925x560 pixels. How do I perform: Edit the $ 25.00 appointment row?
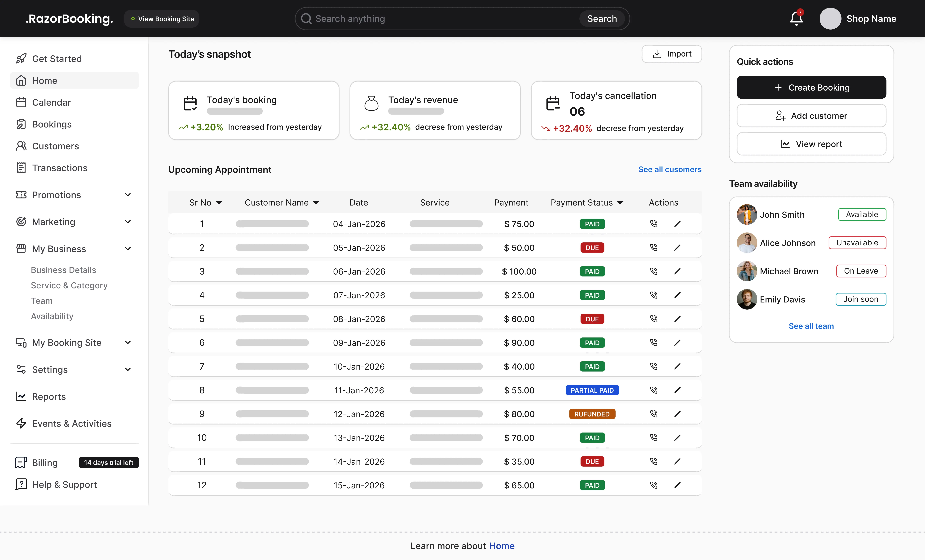677,295
